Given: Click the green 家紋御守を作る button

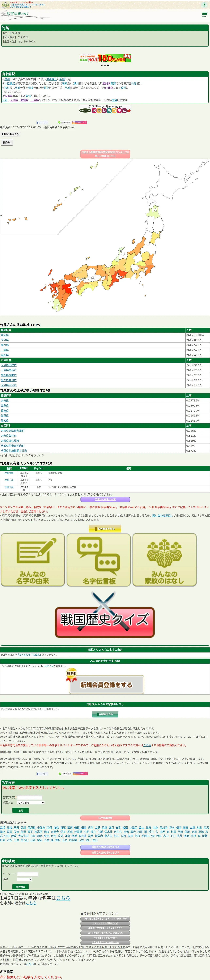Looking at the screenshot, I should [x=105, y=714].
